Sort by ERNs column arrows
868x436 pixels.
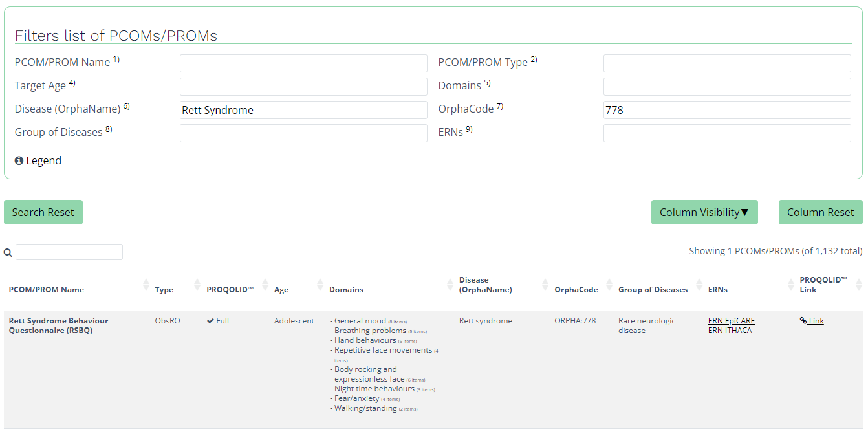[x=790, y=285]
